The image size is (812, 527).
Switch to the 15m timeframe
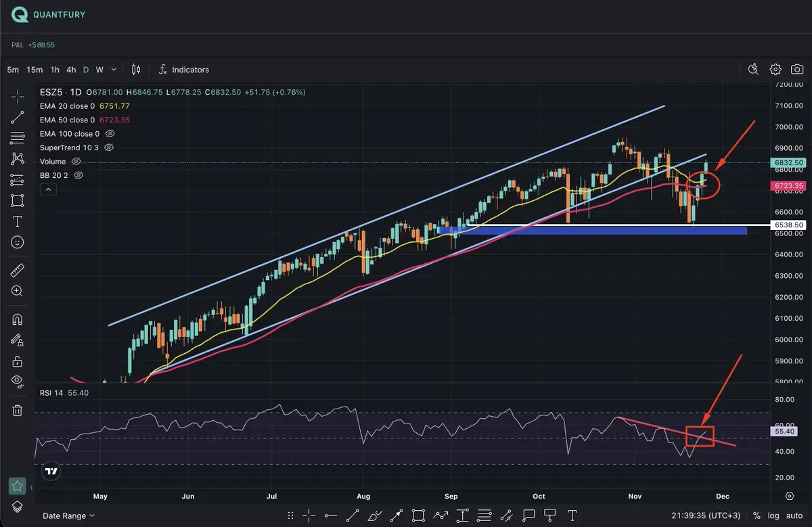click(35, 70)
